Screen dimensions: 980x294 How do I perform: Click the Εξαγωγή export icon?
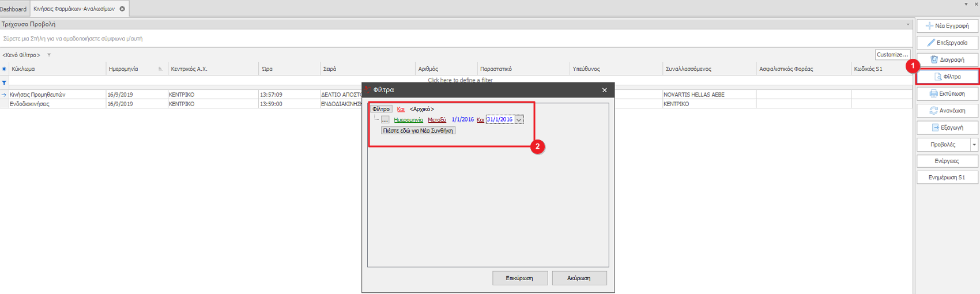935,127
